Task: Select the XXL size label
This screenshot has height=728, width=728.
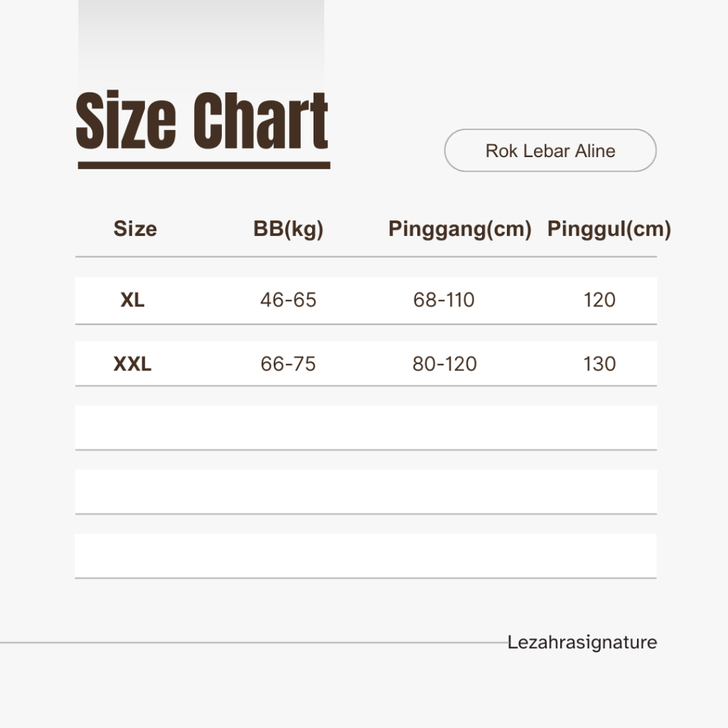Action: coord(132,364)
